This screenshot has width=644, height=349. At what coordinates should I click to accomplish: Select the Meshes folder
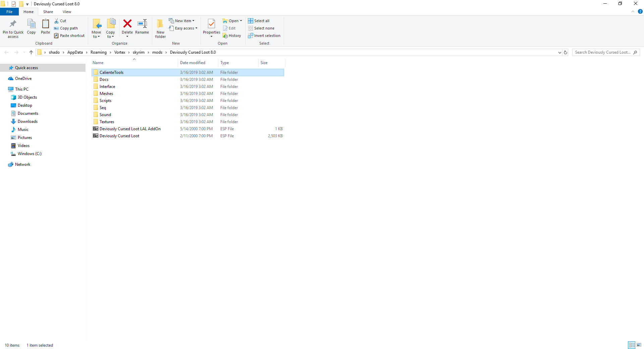point(188,94)
